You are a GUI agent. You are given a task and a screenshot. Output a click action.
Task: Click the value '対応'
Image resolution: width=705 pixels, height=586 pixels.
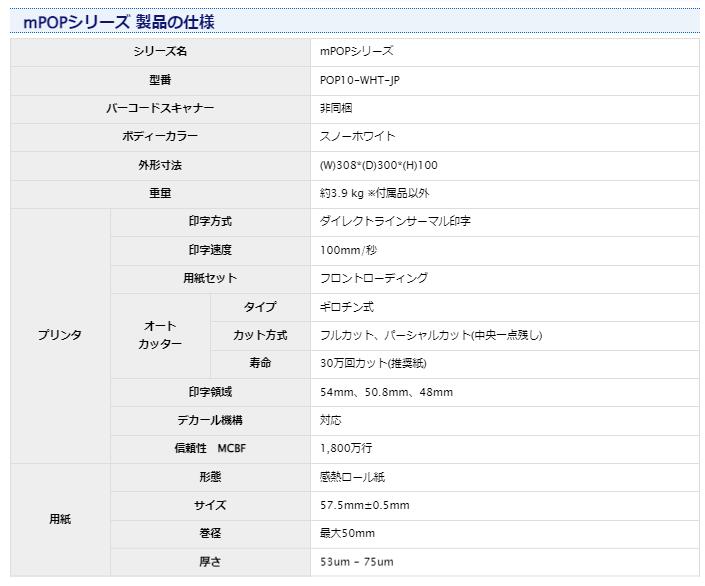330,420
